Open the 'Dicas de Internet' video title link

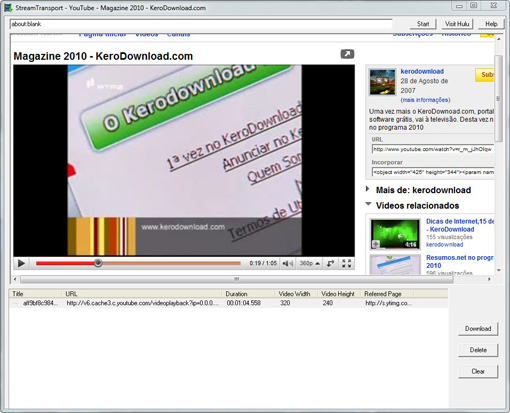click(460, 225)
